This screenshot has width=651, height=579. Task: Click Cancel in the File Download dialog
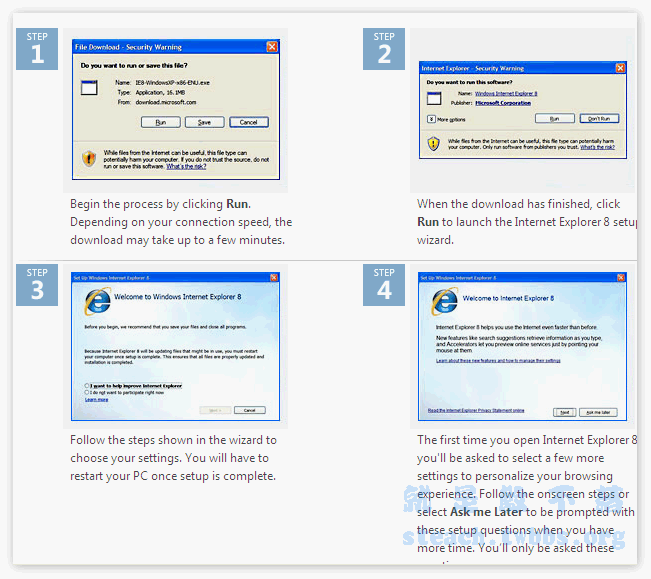[x=249, y=122]
